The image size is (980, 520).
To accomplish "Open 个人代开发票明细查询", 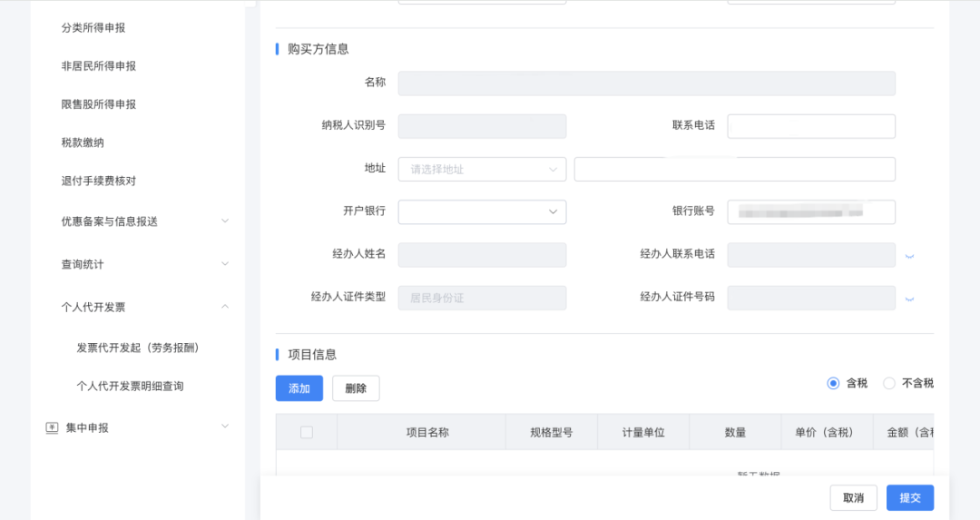I will 130,387.
